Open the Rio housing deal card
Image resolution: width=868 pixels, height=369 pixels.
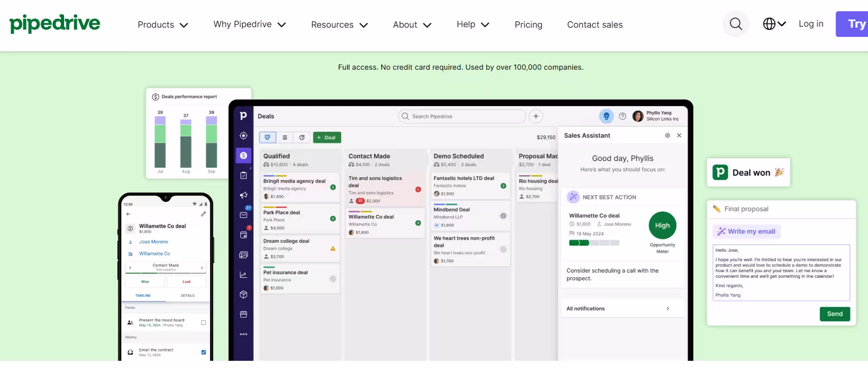click(x=538, y=188)
